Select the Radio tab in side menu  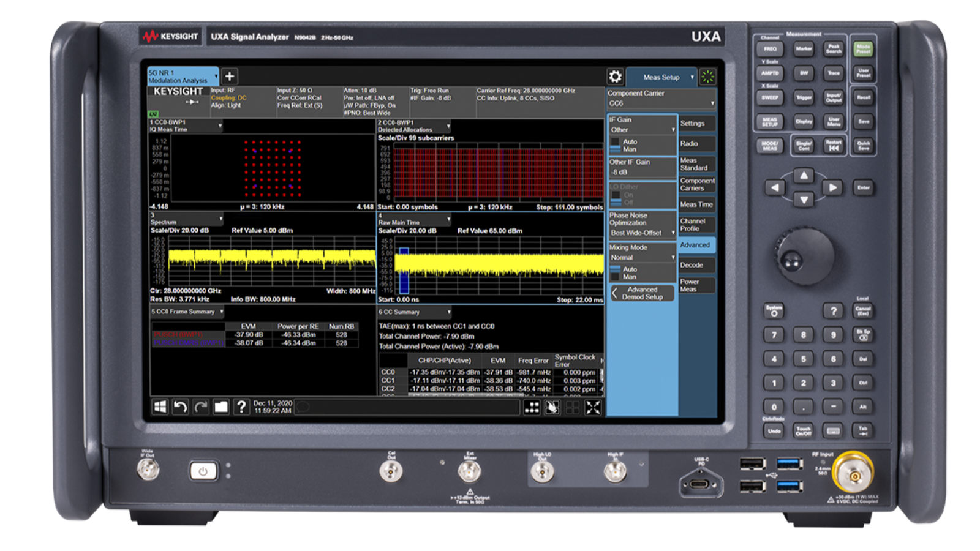pos(696,144)
